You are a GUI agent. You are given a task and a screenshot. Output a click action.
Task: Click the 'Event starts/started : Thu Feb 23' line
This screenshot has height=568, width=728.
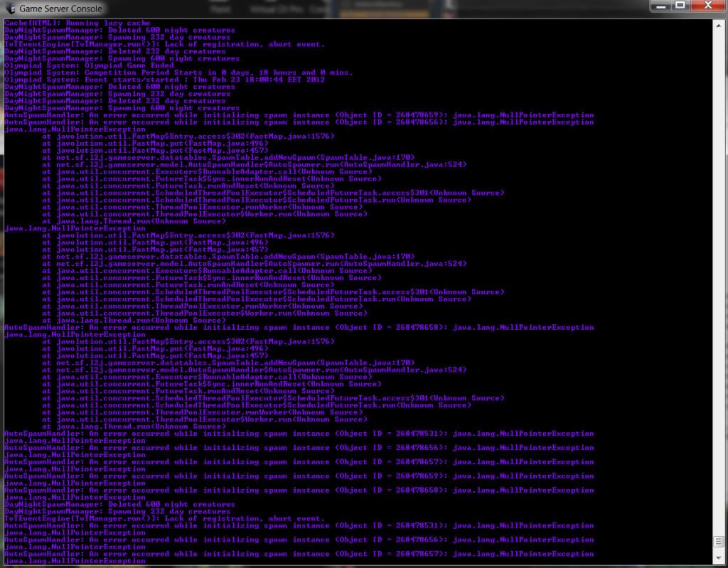(x=164, y=80)
